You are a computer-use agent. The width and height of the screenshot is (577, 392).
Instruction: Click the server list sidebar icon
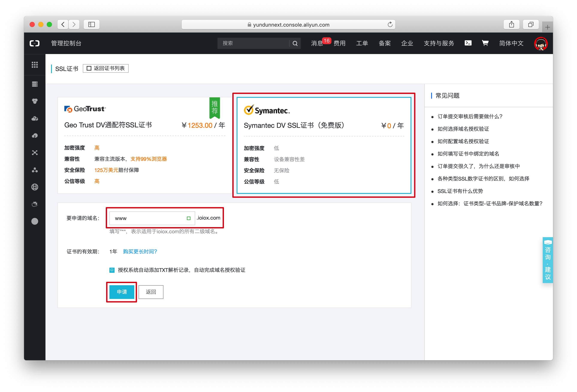(35, 84)
